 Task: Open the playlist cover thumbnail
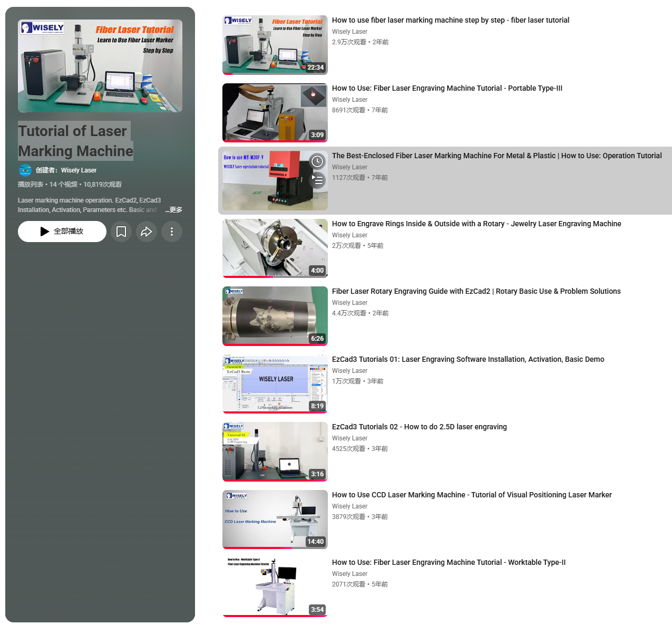[x=100, y=66]
